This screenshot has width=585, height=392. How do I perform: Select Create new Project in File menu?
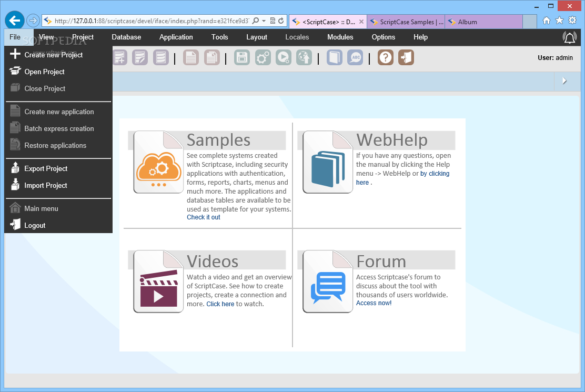click(58, 55)
